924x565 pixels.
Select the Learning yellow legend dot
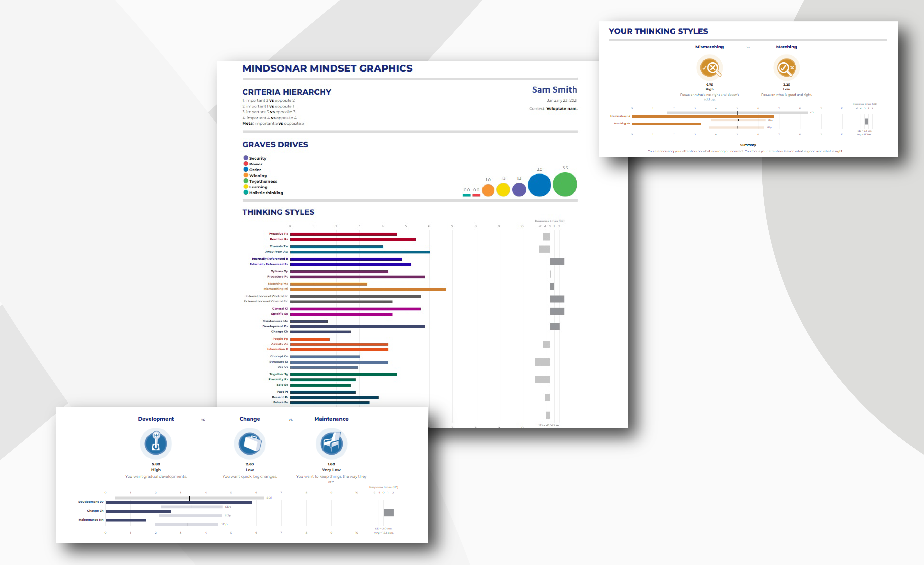[246, 187]
